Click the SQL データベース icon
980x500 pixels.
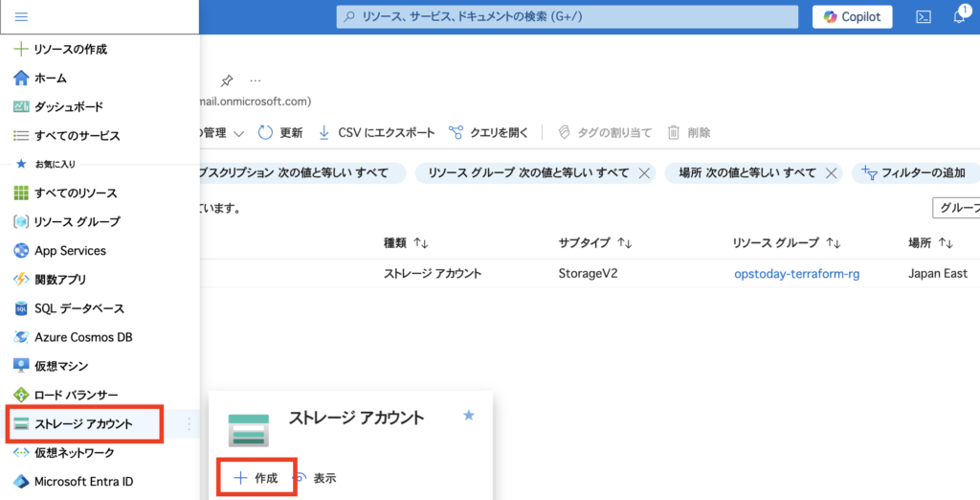(x=21, y=308)
